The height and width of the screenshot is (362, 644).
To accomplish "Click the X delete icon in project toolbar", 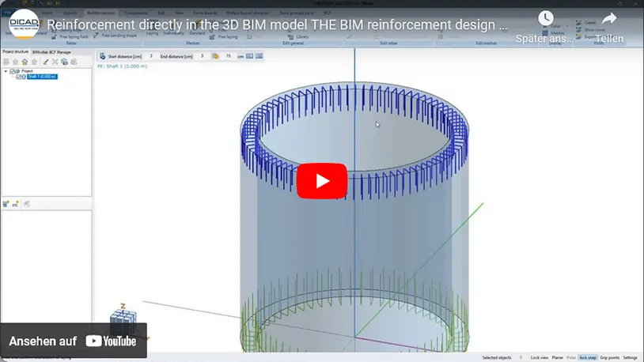I will pos(55,62).
